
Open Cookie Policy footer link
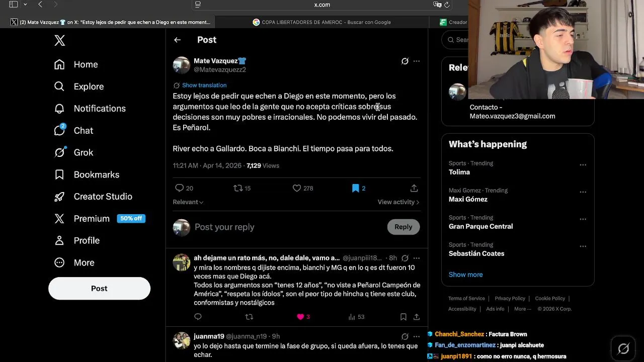click(550, 299)
